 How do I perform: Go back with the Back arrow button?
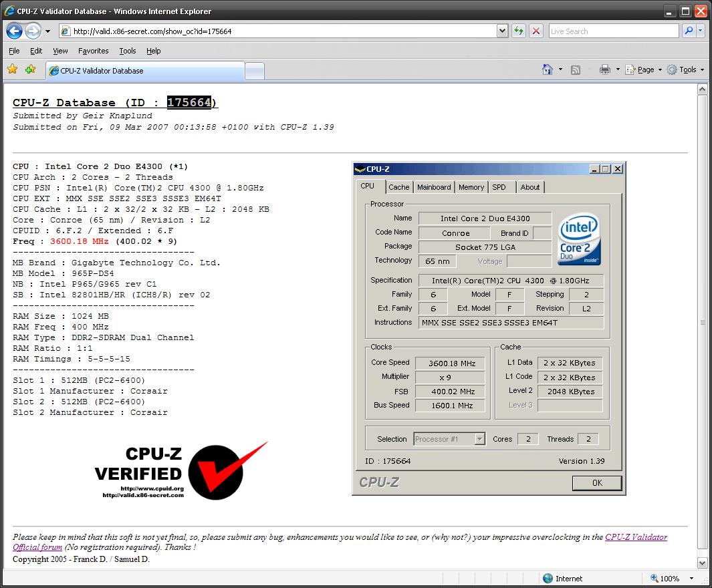14,31
